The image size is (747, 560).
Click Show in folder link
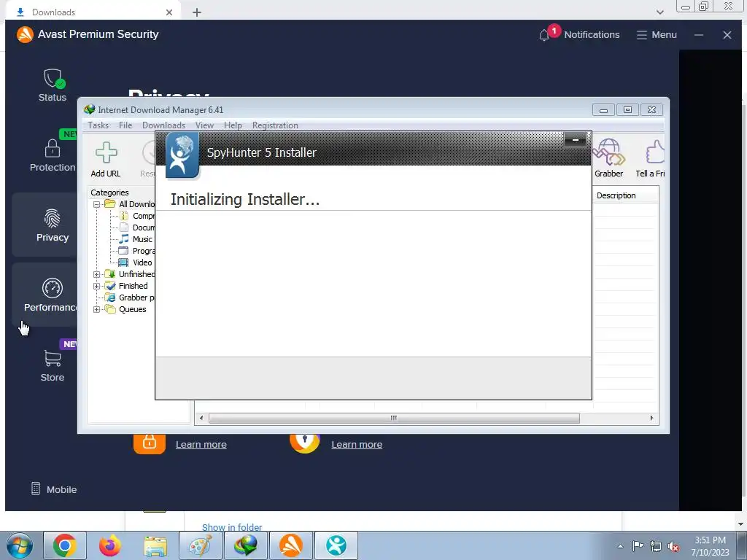tap(232, 527)
